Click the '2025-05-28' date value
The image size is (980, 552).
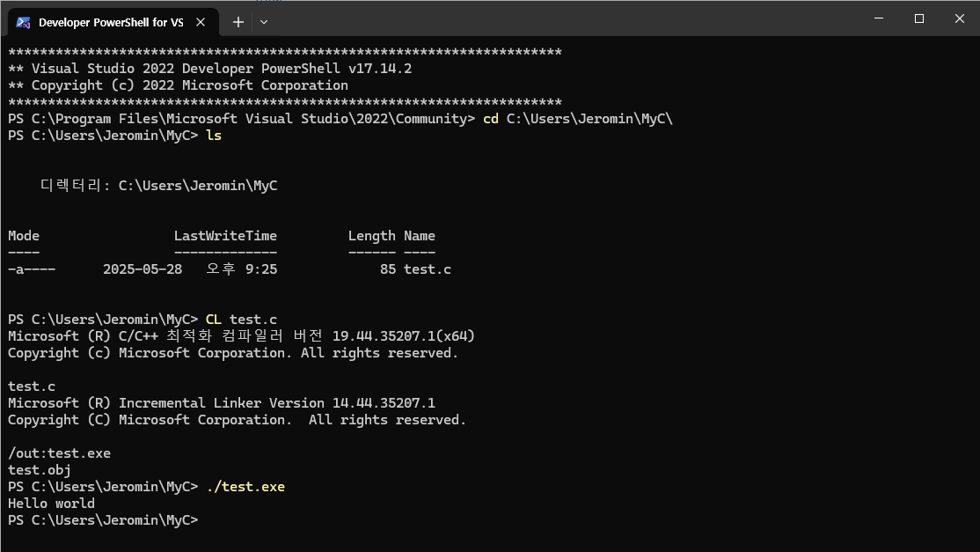[x=143, y=269]
